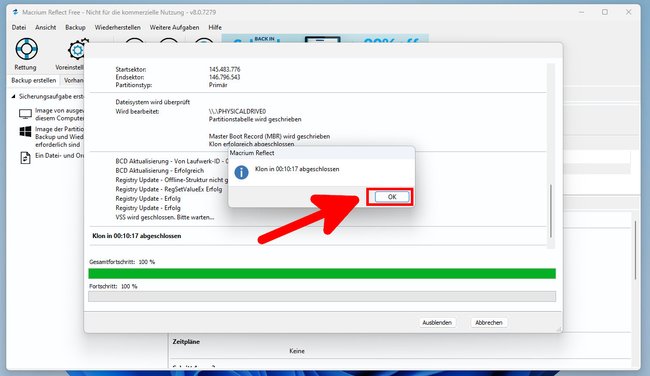Click the Rettung lifebuoy icon
The width and height of the screenshot is (650, 376).
26,49
